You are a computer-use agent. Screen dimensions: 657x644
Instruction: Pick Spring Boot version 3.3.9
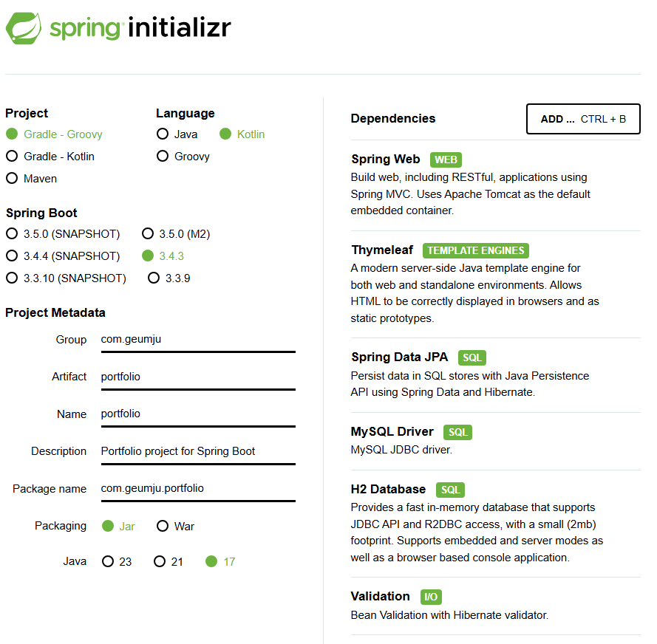coord(169,278)
